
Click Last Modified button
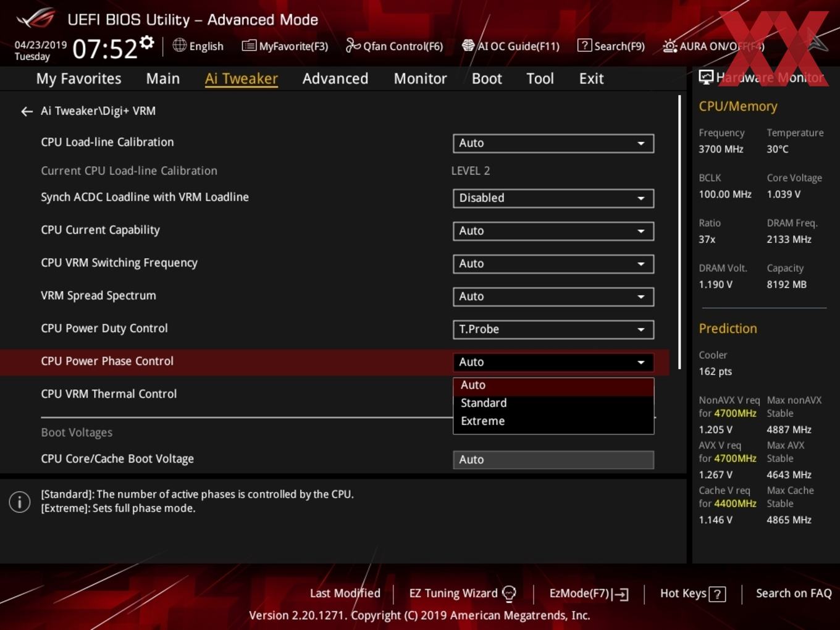coord(345,594)
